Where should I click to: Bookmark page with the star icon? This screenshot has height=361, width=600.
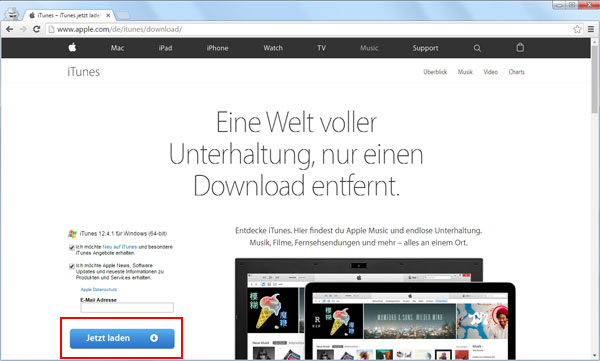(x=577, y=29)
